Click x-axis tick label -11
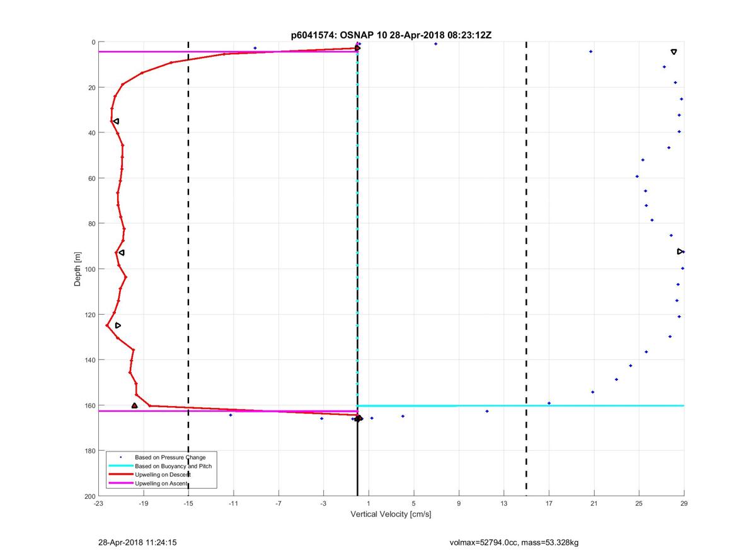The height and width of the screenshot is (558, 756). (x=233, y=504)
